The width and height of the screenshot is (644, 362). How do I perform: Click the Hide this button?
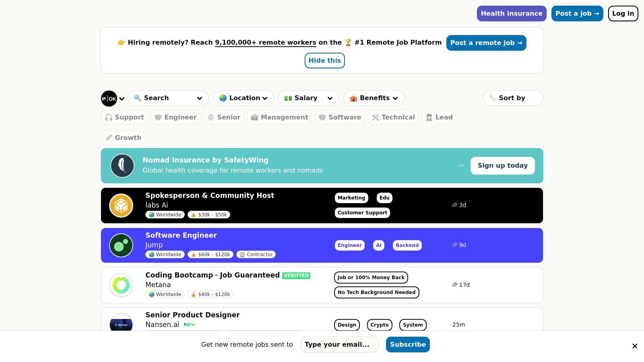tap(324, 61)
